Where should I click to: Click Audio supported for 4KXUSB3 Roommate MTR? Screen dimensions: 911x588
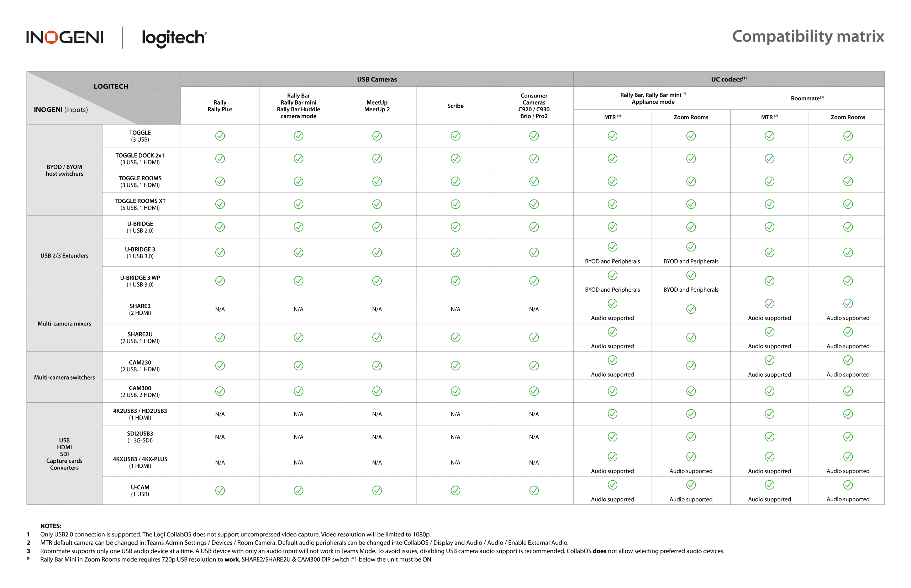pos(769,471)
